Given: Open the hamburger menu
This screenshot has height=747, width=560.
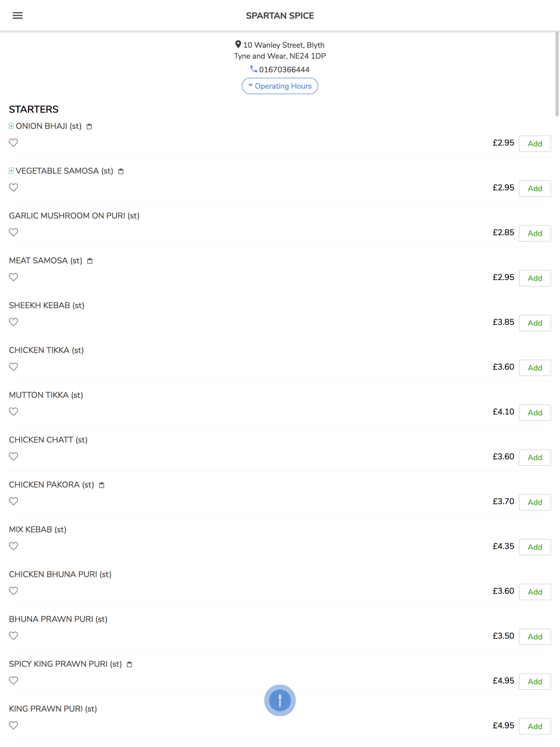Looking at the screenshot, I should click(18, 16).
